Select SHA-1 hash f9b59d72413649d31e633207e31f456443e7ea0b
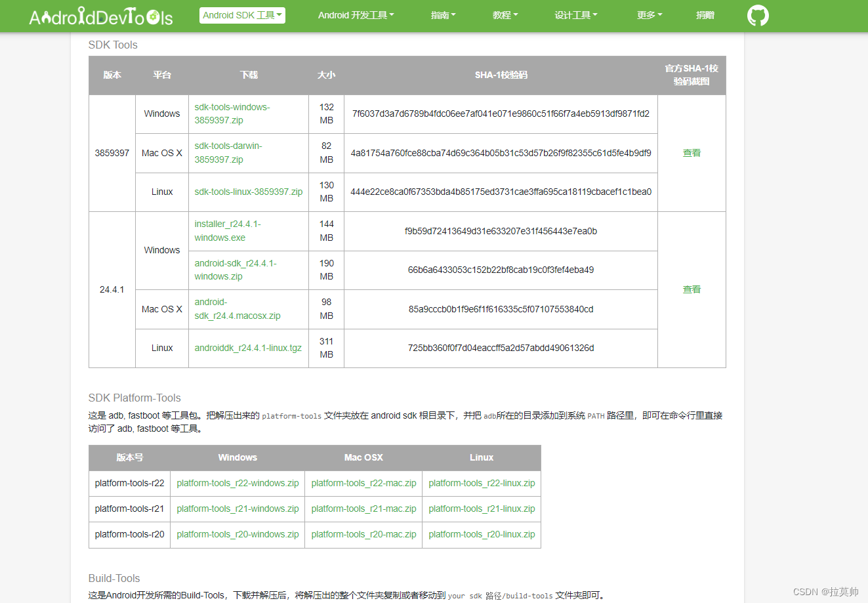868x603 pixels. point(501,231)
